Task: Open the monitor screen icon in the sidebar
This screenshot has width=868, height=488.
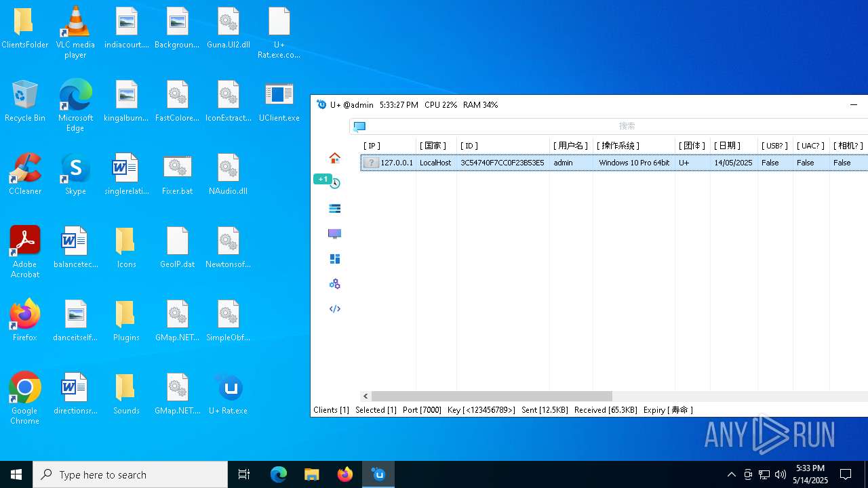Action: [334, 233]
